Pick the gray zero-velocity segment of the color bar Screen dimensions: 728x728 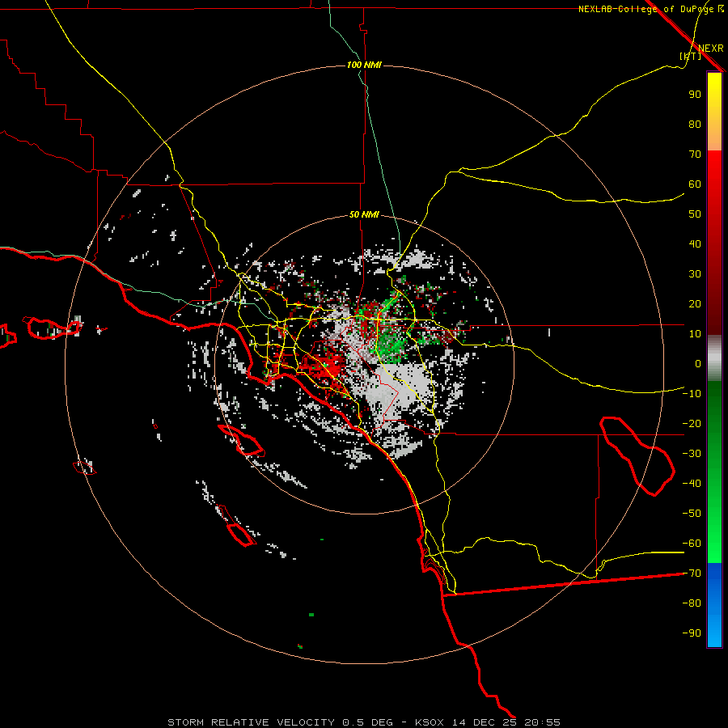(x=714, y=358)
